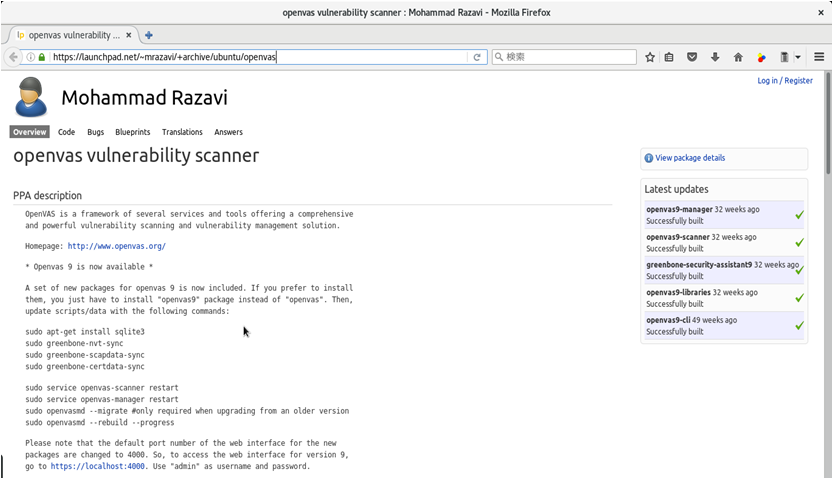Open site information icon in address bar
Image resolution: width=833 pixels, height=479 pixels.
pyautogui.click(x=31, y=57)
